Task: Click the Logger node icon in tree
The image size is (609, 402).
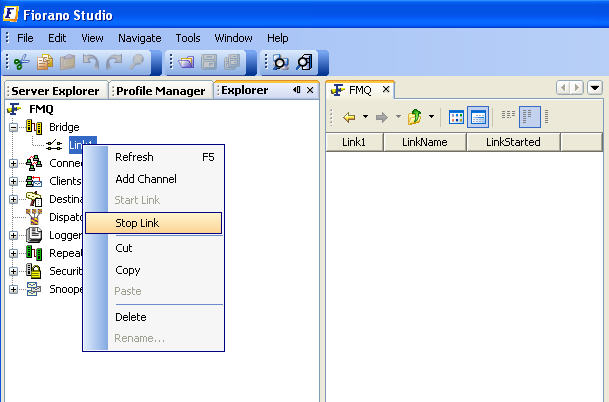Action: pos(34,235)
